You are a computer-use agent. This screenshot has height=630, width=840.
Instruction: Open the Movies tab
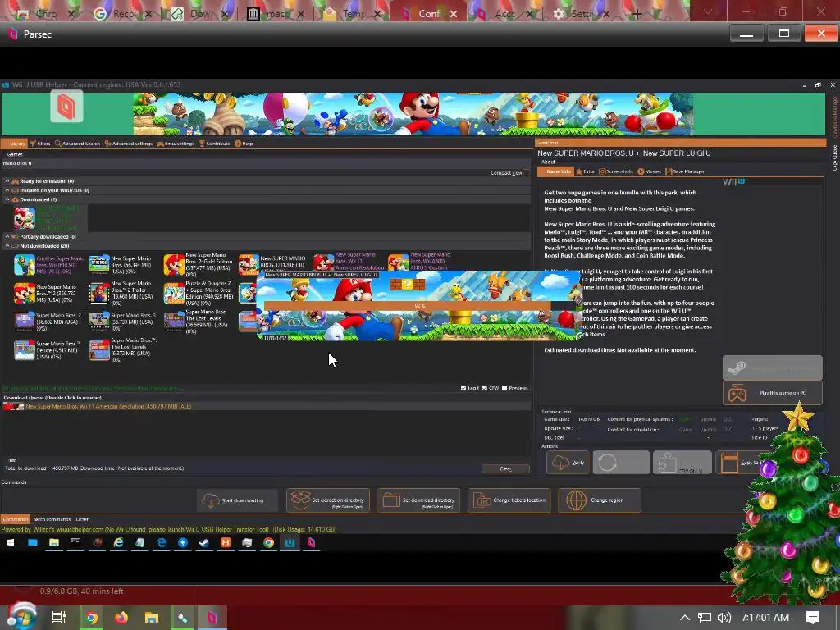650,171
